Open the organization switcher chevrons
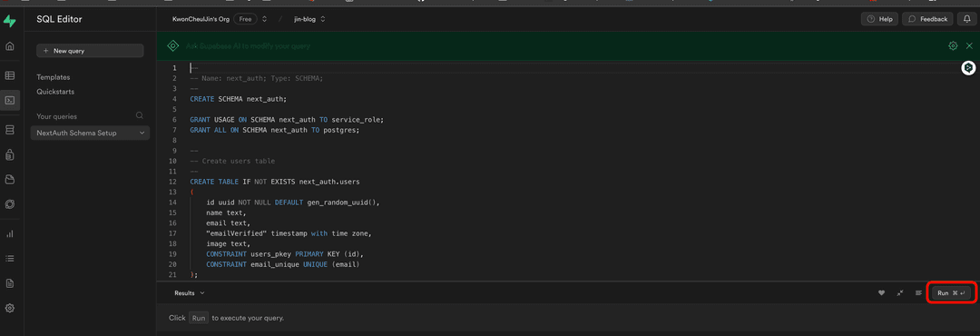Viewport: 980px width, 336px height. (x=264, y=19)
